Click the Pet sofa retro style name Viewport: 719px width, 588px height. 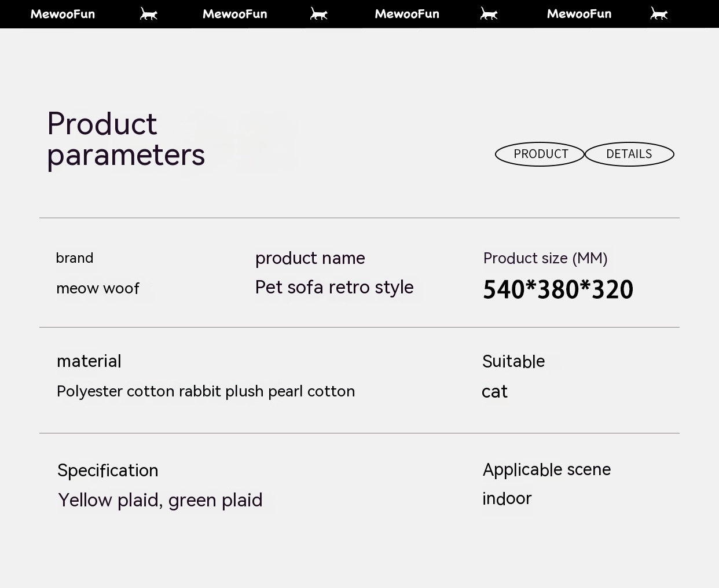tap(334, 287)
